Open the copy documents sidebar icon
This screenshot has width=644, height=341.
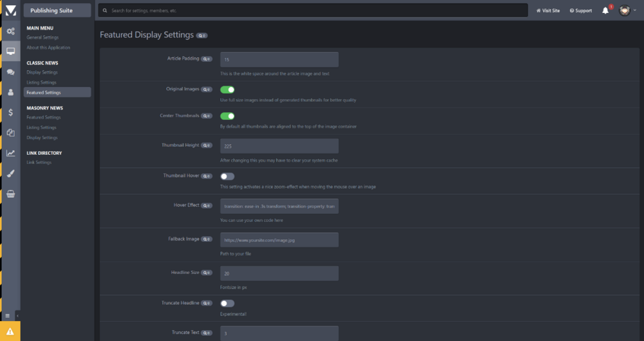(11, 133)
